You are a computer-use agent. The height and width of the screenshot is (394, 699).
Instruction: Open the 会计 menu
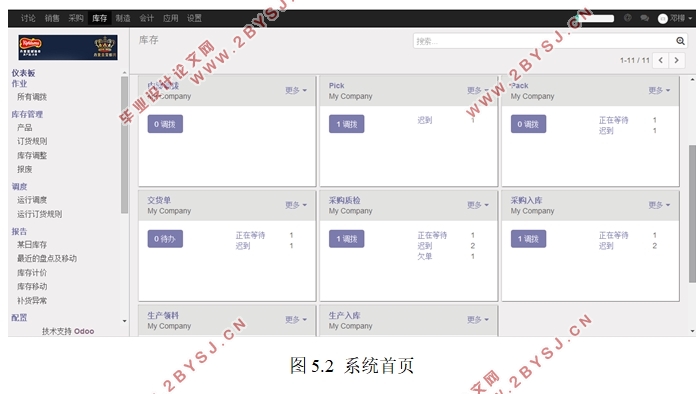pyautogui.click(x=147, y=18)
